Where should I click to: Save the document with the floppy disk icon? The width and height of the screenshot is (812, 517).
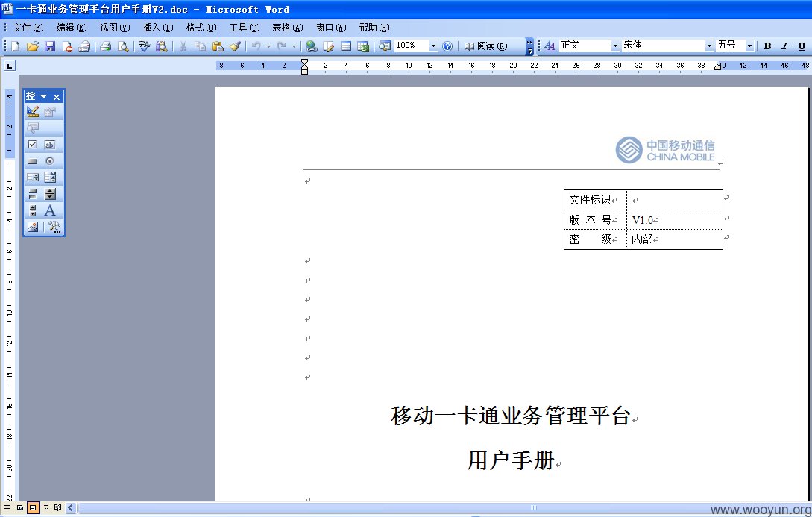click(x=50, y=46)
